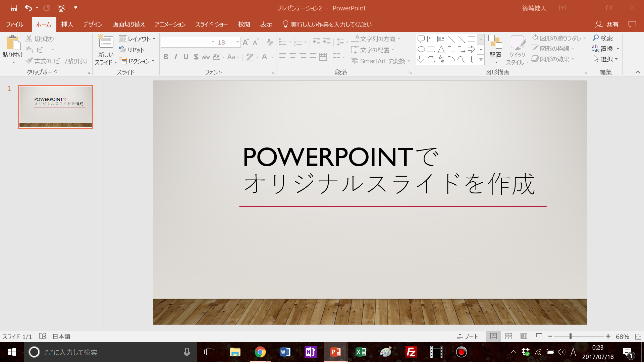Click Find (検索) in editing group
The width and height of the screenshot is (644, 362).
pos(603,38)
